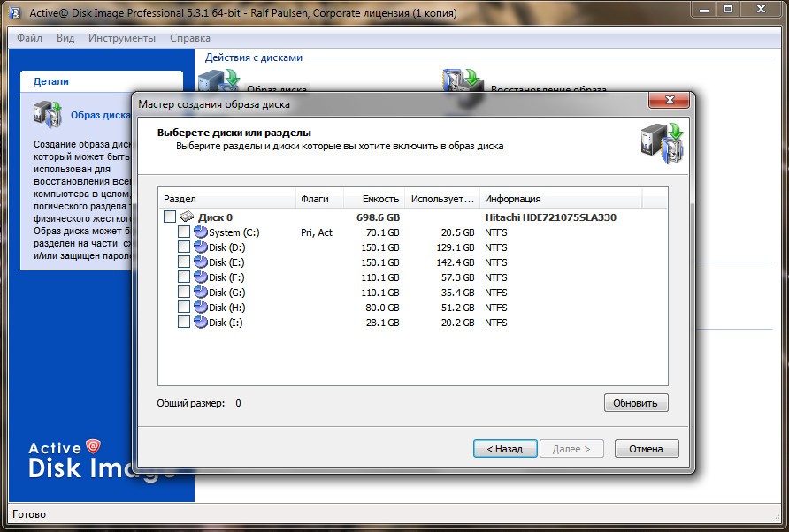Click the Образ диска icon in Детали panel

coord(48,115)
